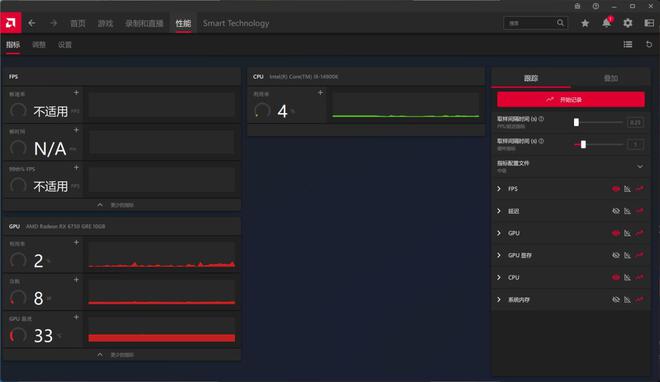660x382 pixels.
Task: Open the Smart Technology tab
Action: click(236, 23)
